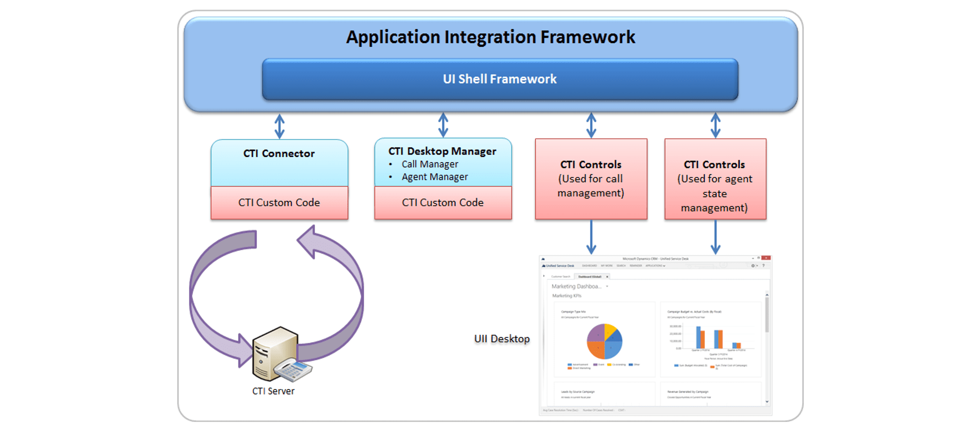Click the dashboard vertical scrollbar thumb

767,315
